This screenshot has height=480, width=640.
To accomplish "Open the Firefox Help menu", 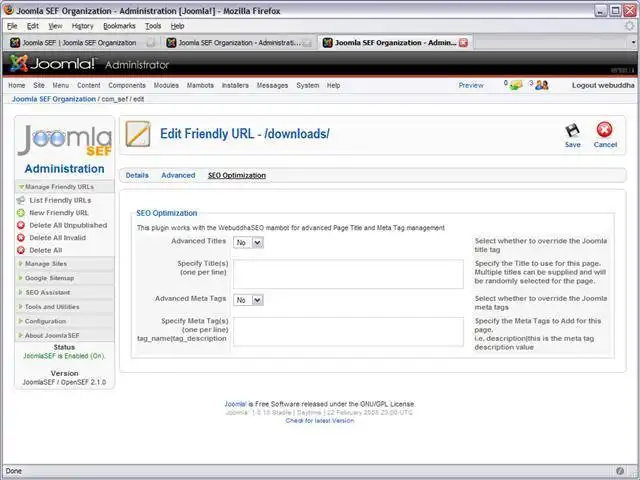I will tap(178, 26).
